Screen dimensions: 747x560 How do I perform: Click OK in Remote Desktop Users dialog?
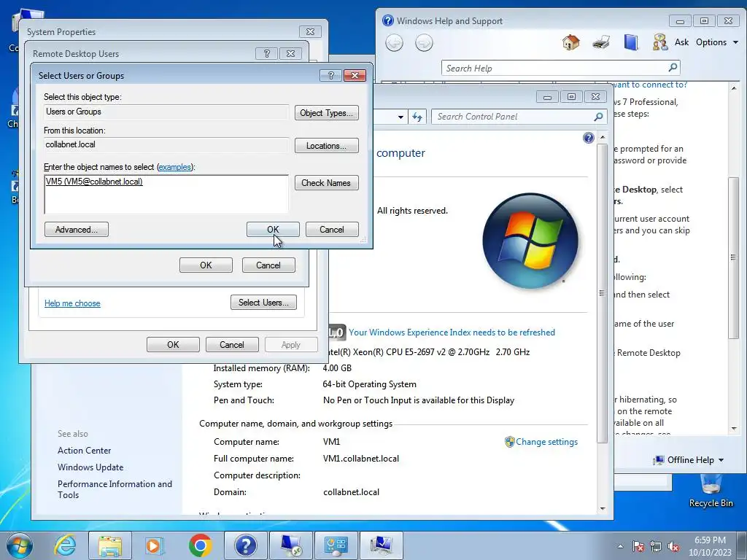[x=206, y=265]
